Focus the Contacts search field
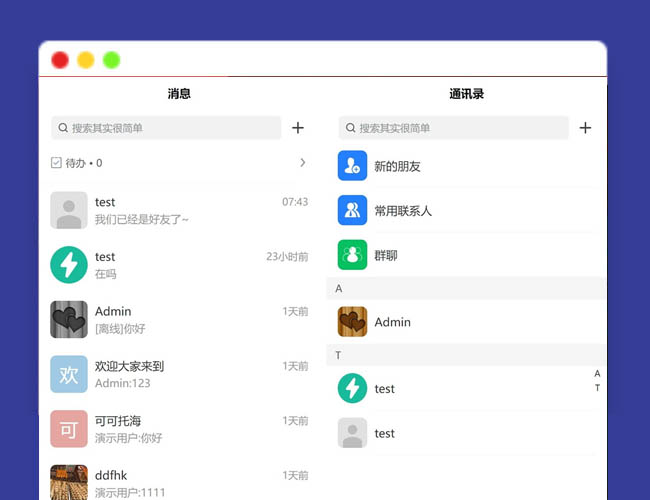This screenshot has height=500, width=650. click(454, 128)
